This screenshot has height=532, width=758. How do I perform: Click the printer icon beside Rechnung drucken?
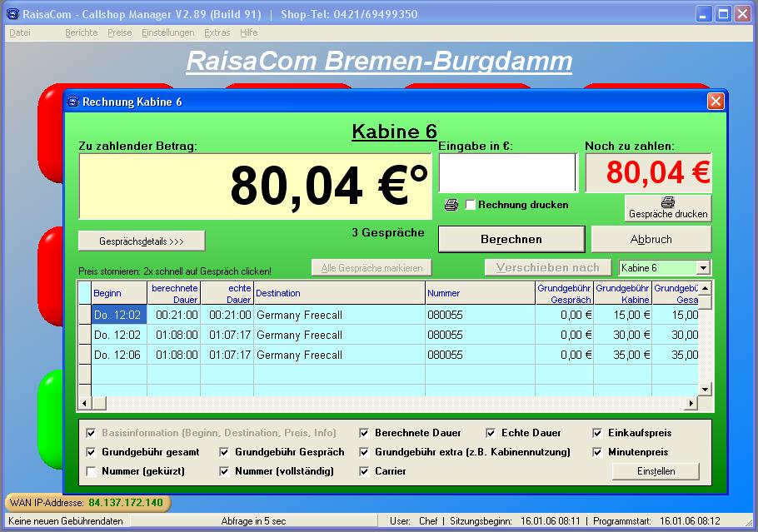451,205
